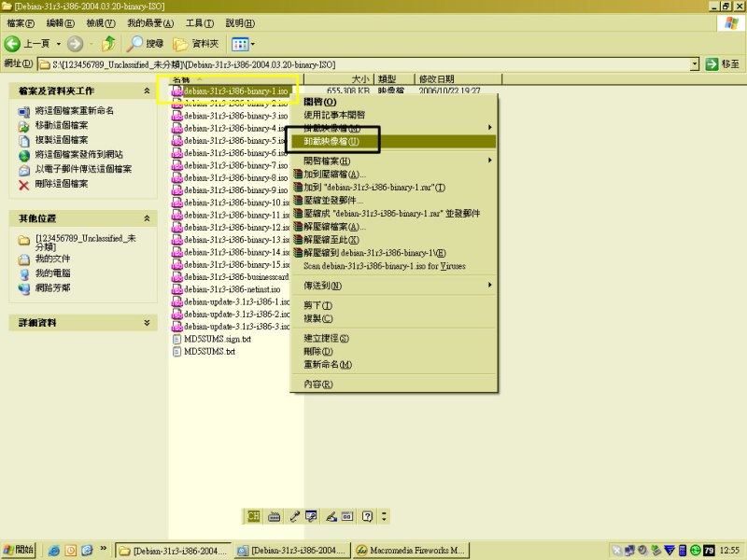Click the Forward arrow toolbar icon
The width and height of the screenshot is (747, 560).
pos(75,44)
